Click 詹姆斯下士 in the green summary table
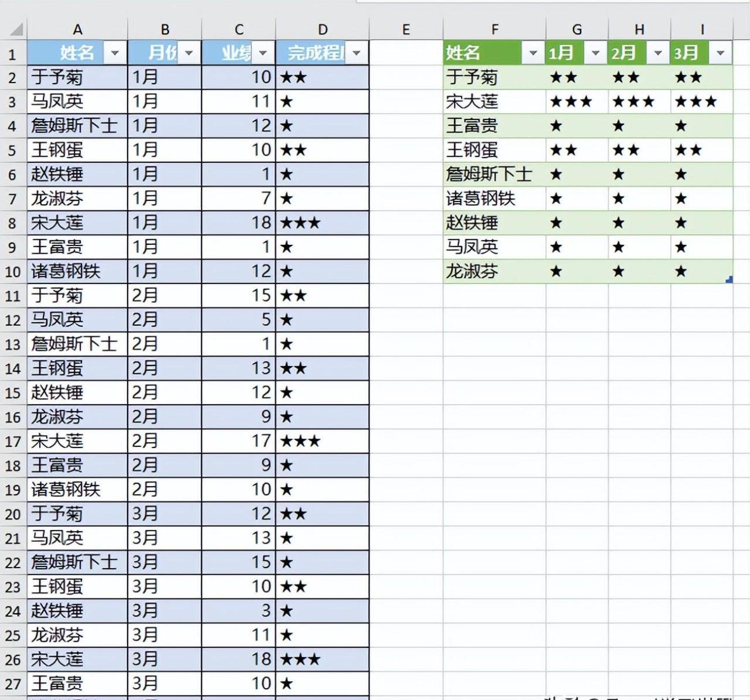Screen dimensions: 750x700 [x=495, y=175]
